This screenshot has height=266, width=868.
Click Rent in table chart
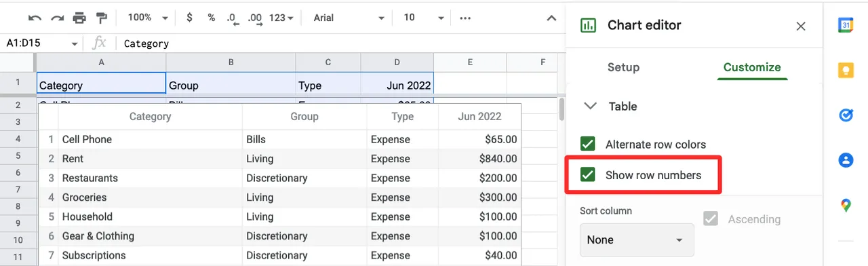pos(73,159)
